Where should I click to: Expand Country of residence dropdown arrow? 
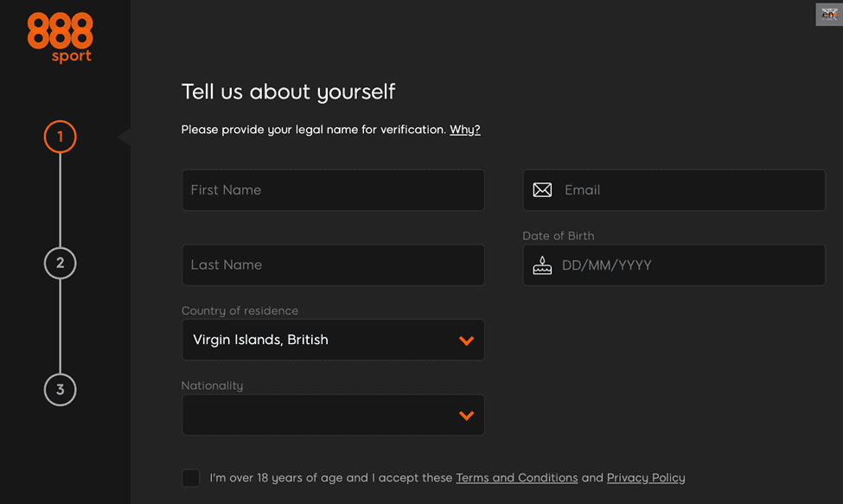click(x=466, y=341)
